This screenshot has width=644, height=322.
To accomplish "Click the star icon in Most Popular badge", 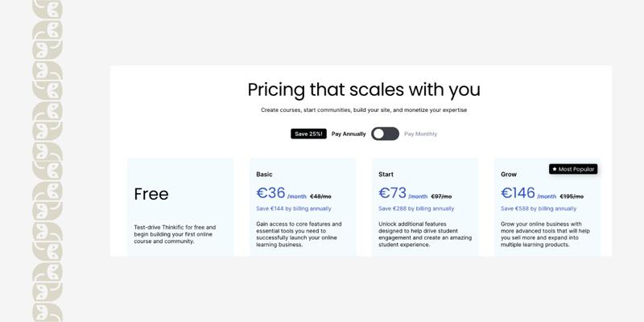I will [555, 169].
